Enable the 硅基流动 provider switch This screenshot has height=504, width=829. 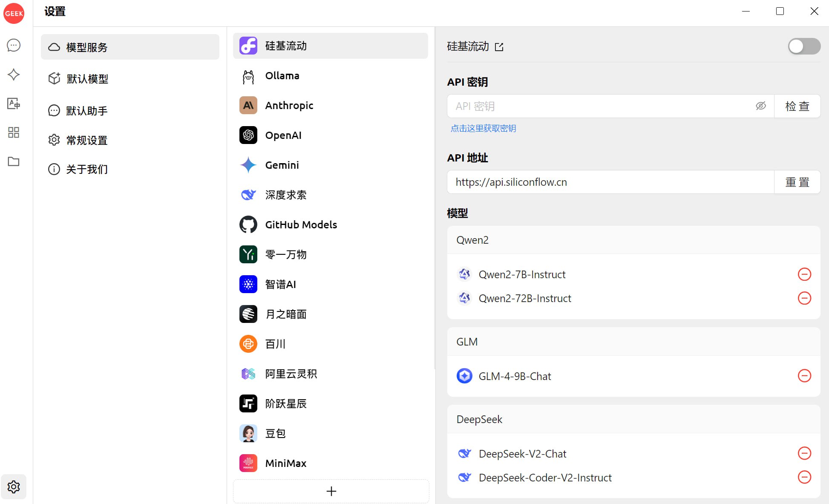(804, 46)
